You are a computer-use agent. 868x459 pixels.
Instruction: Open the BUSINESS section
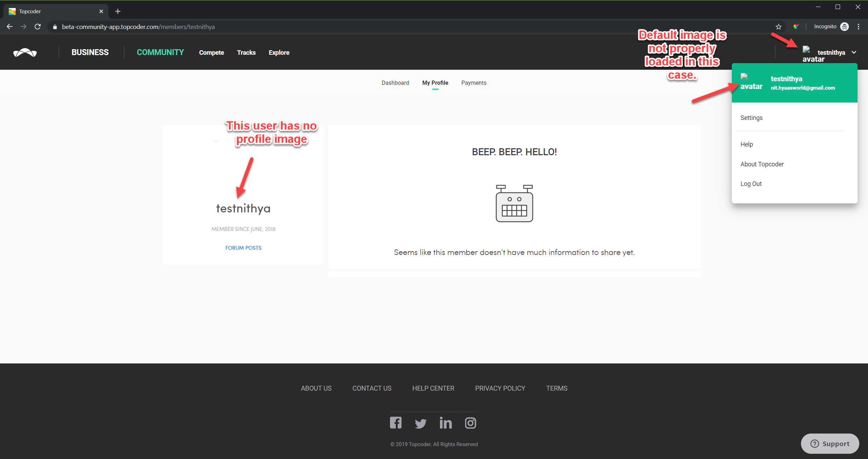[x=90, y=52]
